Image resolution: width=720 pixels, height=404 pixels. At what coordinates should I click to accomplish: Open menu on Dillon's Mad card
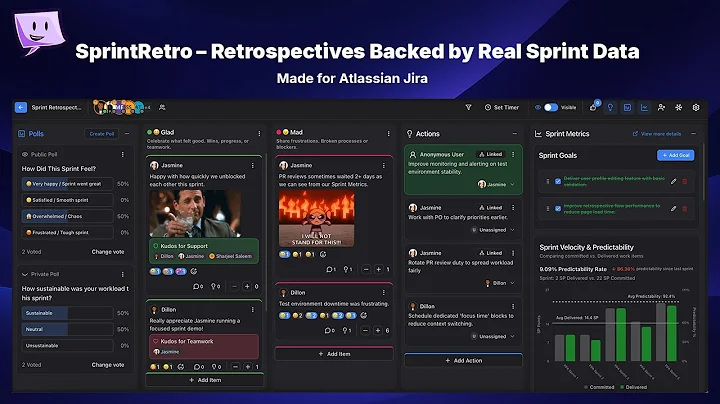tap(383, 292)
